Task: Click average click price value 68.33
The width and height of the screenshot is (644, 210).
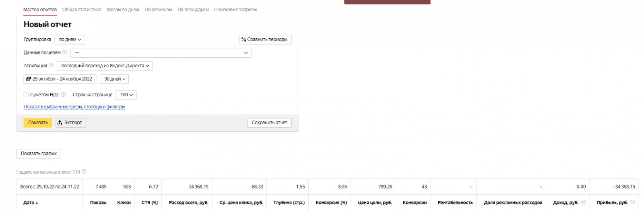Action: click(257, 187)
